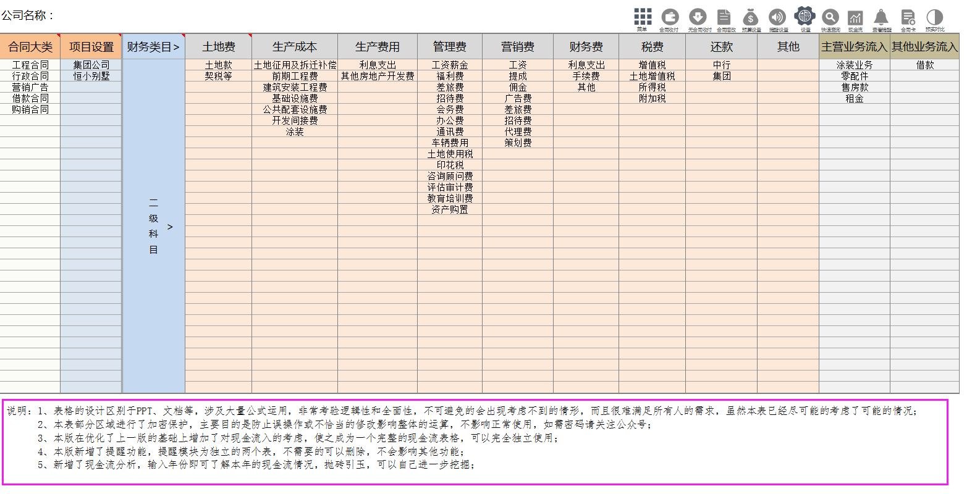Select the 营销费 column header
The height and width of the screenshot is (494, 980).
(x=518, y=47)
